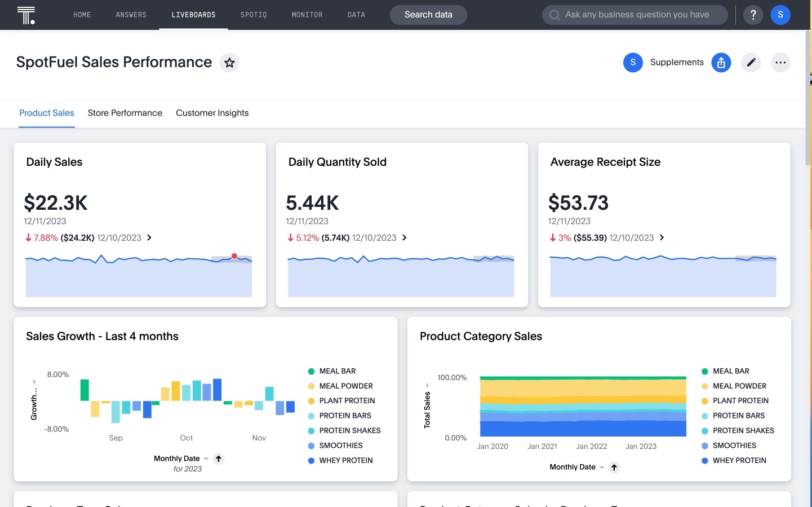The image size is (812, 507).
Task: Click the business question search field
Action: click(635, 15)
